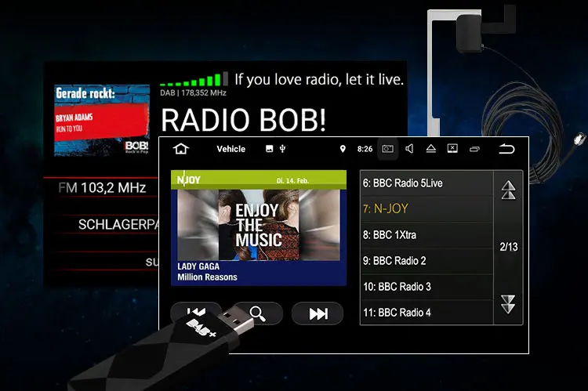
Task: Select station 8: BBC 1Xtra
Action: tap(426, 235)
